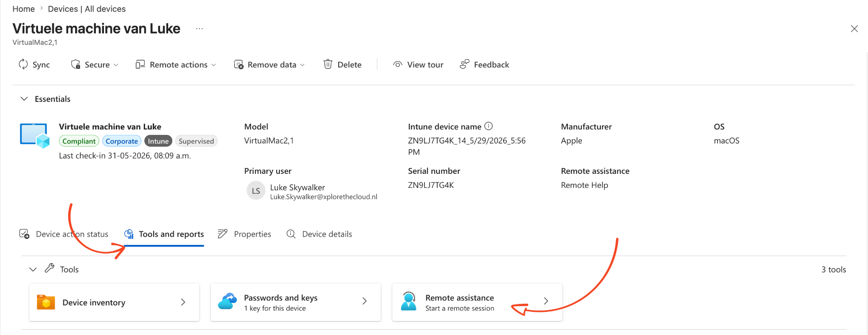Switch to the Properties tab
Screen dimensions: 868x335
point(245,234)
